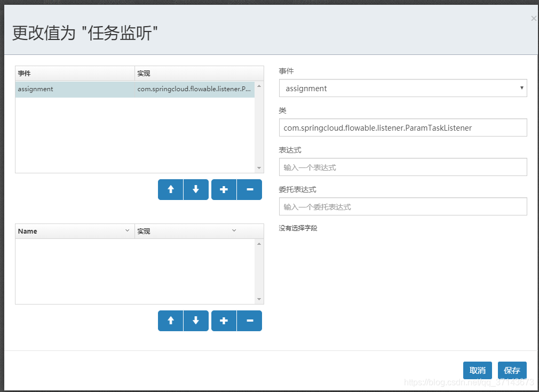Image resolution: width=539 pixels, height=392 pixels.
Task: Open the 事件 assignment dropdown
Action: point(403,88)
